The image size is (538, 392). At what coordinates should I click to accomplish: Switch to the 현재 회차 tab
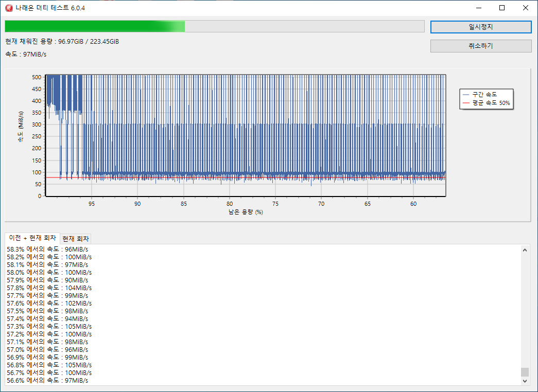tap(76, 239)
